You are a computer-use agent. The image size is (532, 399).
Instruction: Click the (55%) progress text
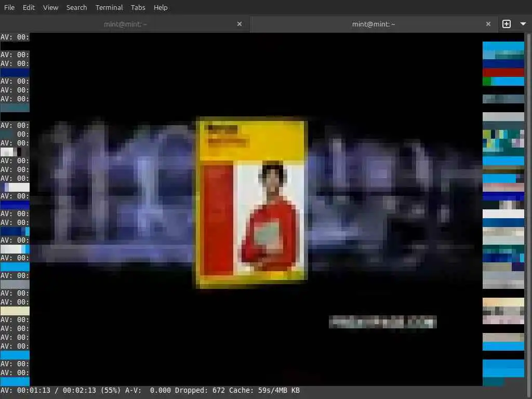point(111,391)
